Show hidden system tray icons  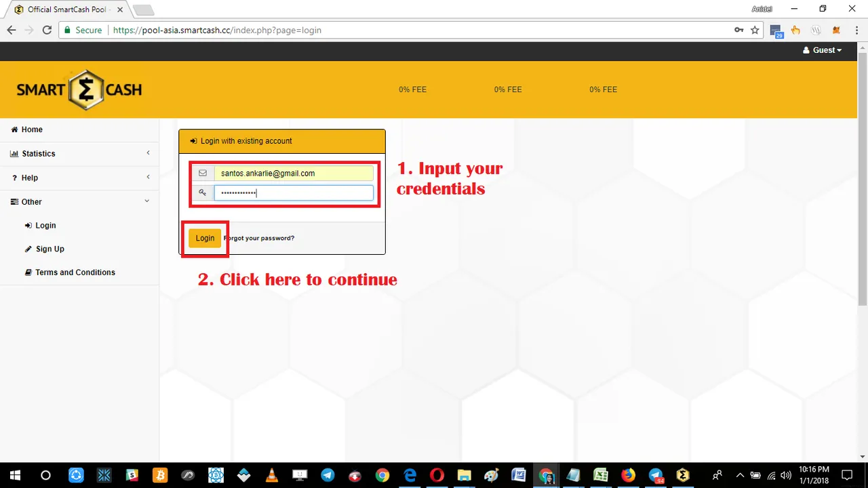pos(740,475)
